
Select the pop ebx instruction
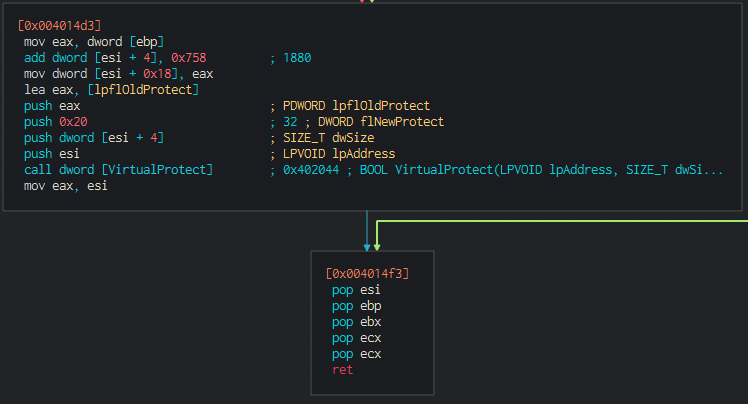pos(356,322)
